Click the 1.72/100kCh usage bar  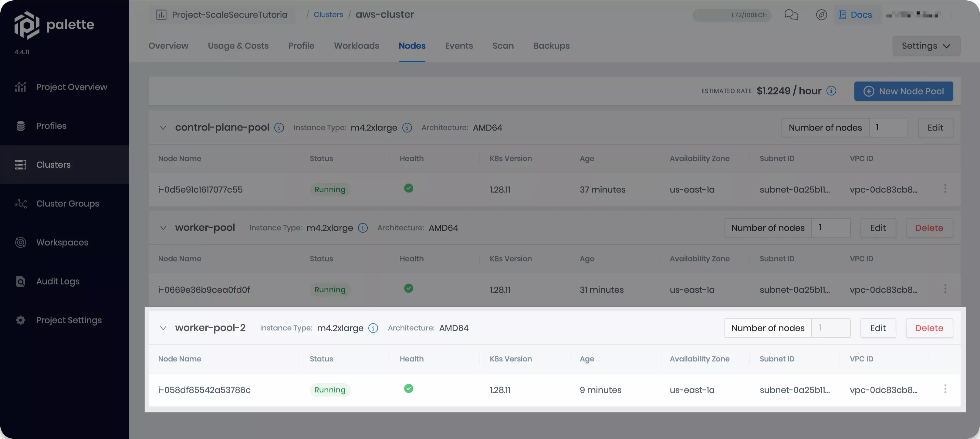[x=732, y=15]
